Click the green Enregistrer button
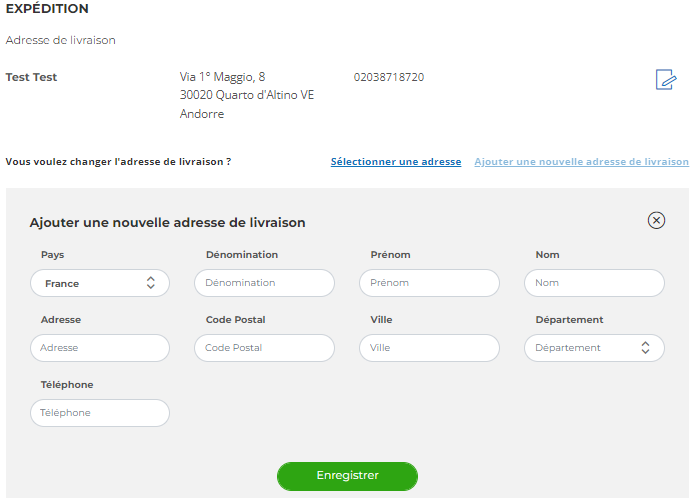Viewport: 694px width, 498px height. coord(347,476)
